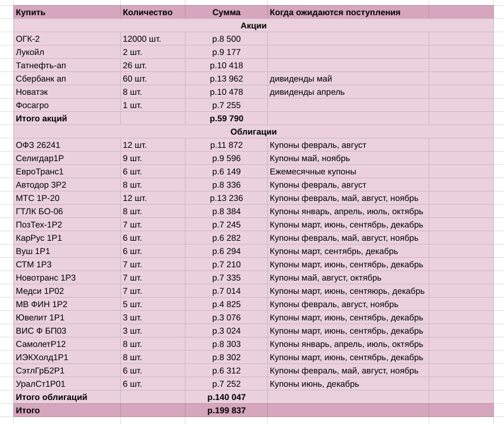This screenshot has width=504, height=424.
Task: Click the 'р.8 500' sum cell
Action: point(226,39)
